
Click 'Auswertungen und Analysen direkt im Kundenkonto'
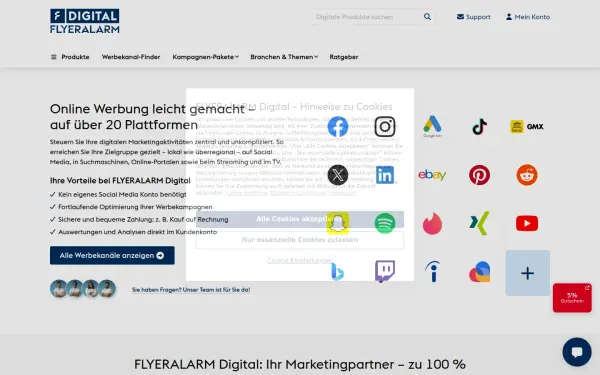point(137,232)
